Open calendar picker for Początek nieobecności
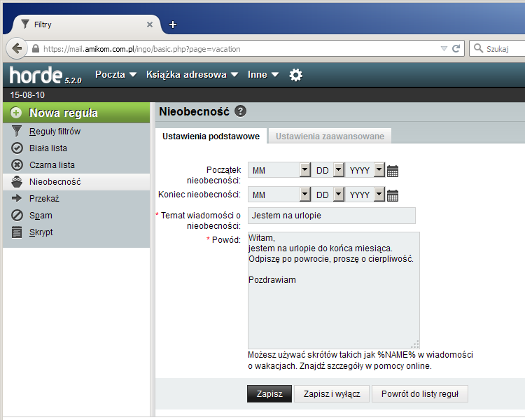The height and width of the screenshot is (420, 525). (x=393, y=171)
